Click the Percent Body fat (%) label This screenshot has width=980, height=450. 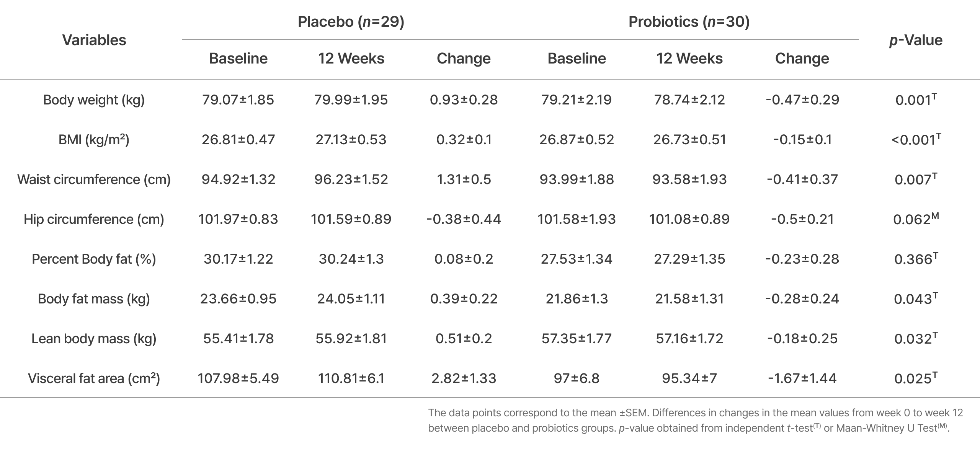(x=94, y=259)
